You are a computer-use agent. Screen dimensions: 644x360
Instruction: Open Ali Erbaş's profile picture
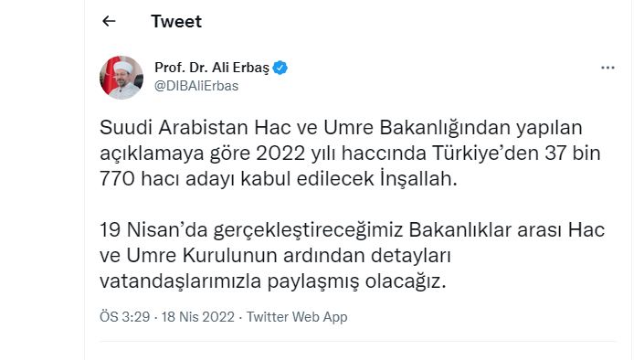point(121,78)
